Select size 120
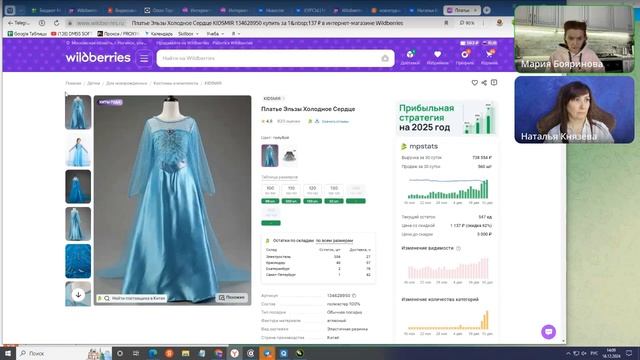640x360 pixels. tap(312, 190)
